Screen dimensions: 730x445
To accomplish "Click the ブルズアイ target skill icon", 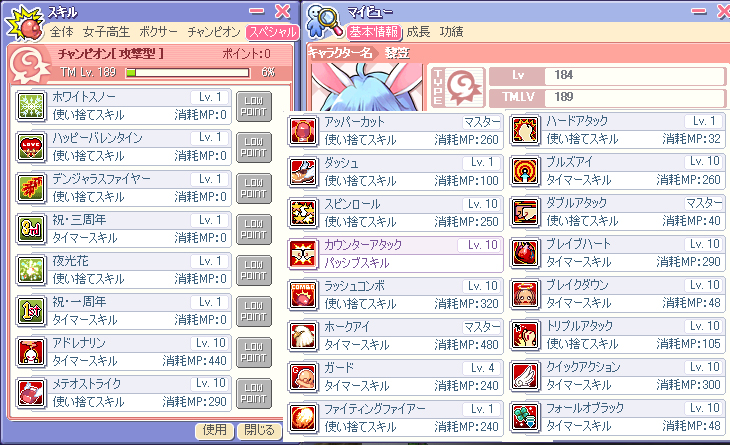I will 525,171.
